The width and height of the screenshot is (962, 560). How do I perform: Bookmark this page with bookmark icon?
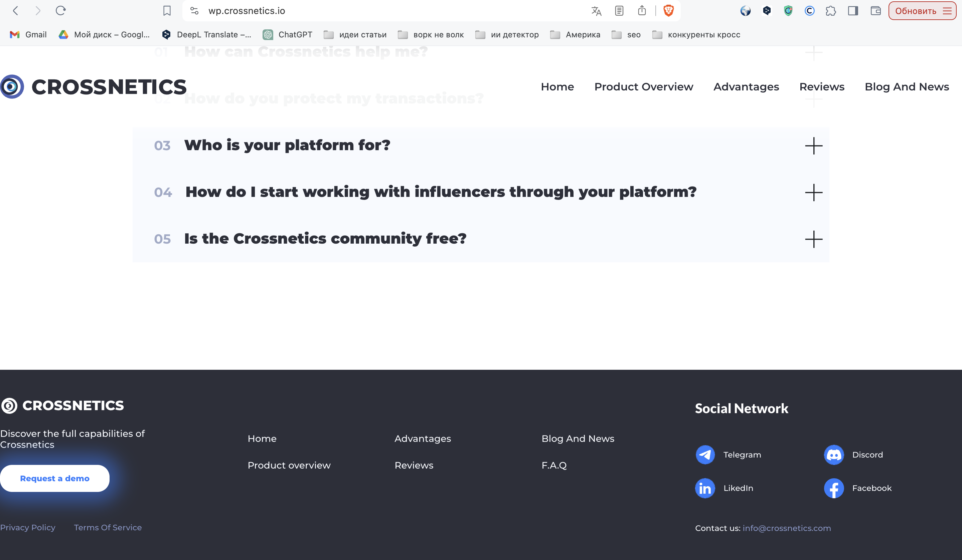(167, 11)
